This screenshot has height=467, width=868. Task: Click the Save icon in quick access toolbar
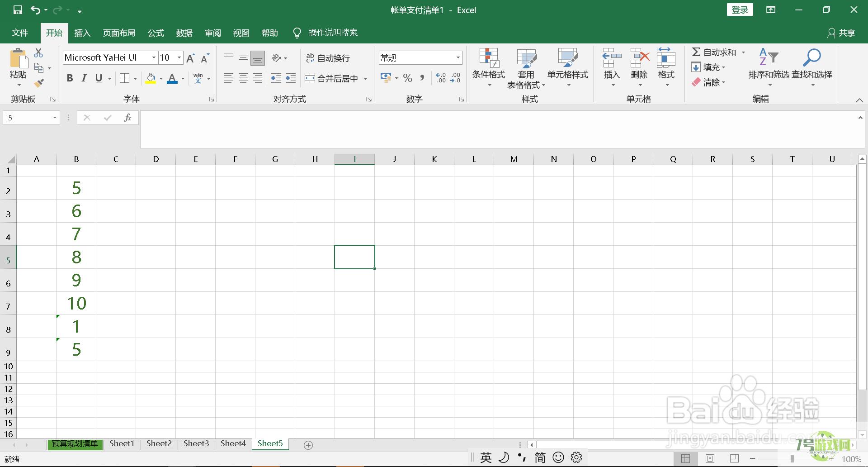18,10
